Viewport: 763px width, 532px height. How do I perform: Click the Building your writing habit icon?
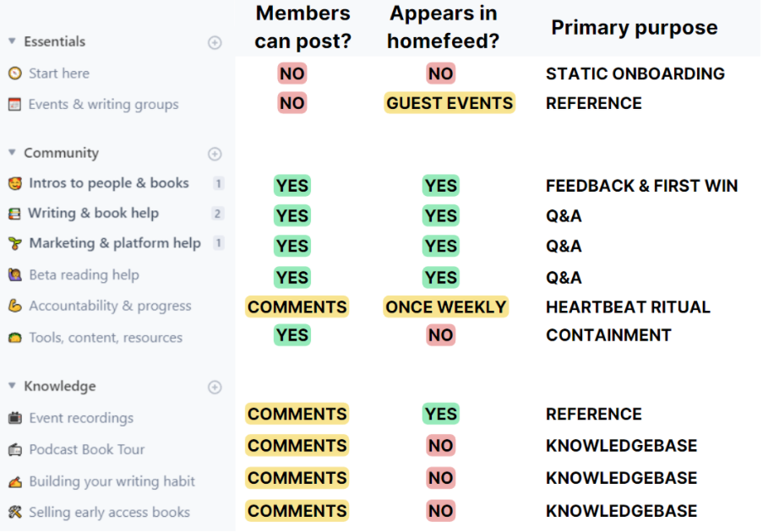14,481
